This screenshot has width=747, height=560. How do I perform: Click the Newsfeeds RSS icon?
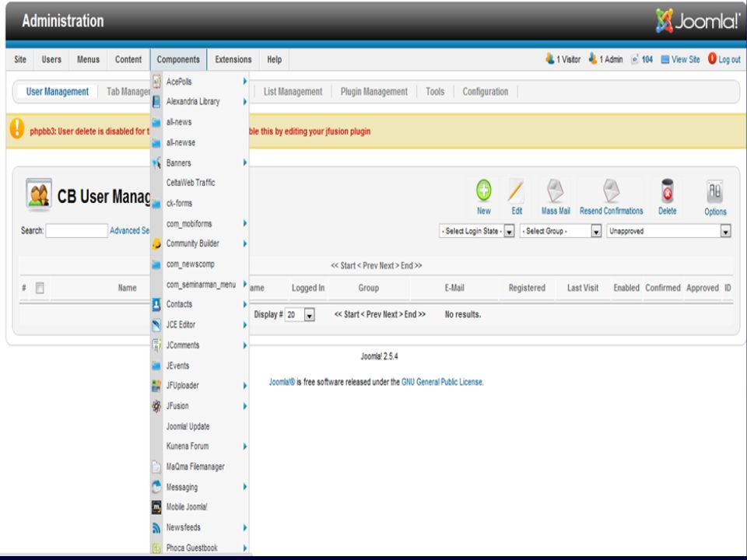[x=156, y=527]
